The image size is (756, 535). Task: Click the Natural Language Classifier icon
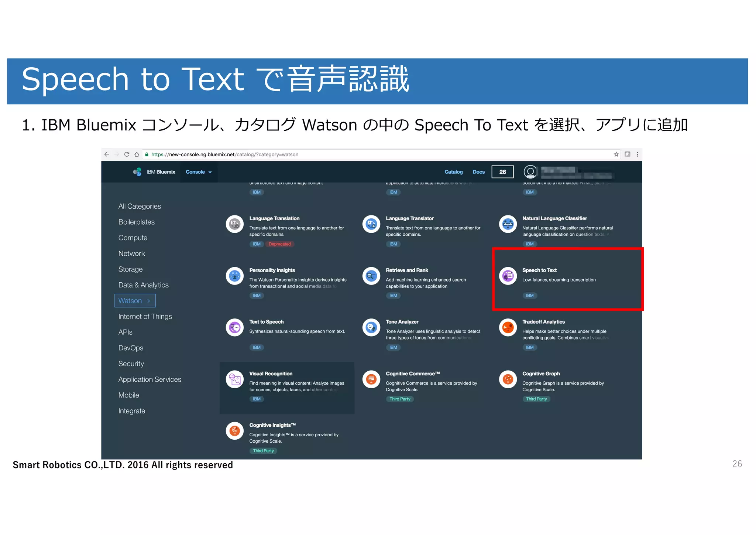point(508,224)
